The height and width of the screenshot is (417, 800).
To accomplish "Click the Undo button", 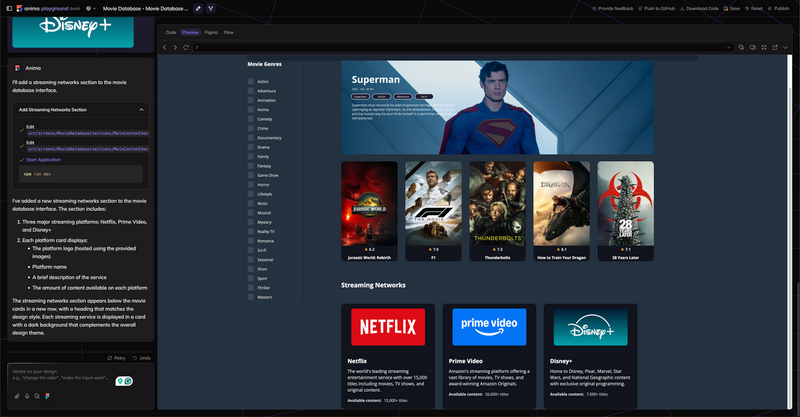I will click(x=142, y=358).
